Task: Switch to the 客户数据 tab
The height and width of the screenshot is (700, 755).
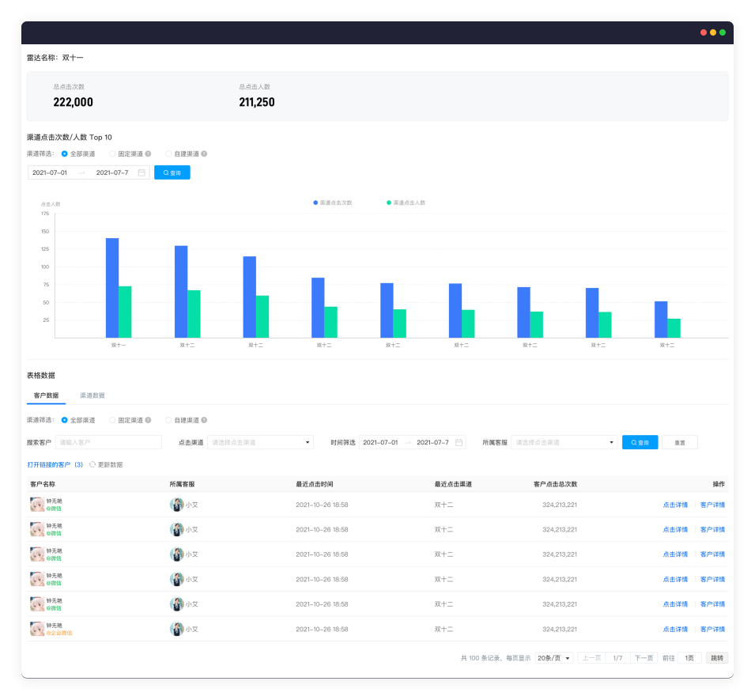Action: point(46,395)
